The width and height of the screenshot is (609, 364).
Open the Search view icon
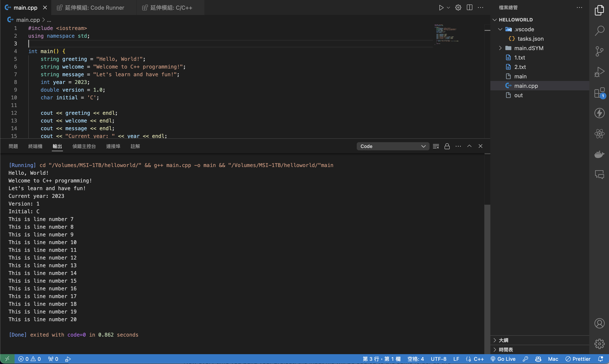599,31
